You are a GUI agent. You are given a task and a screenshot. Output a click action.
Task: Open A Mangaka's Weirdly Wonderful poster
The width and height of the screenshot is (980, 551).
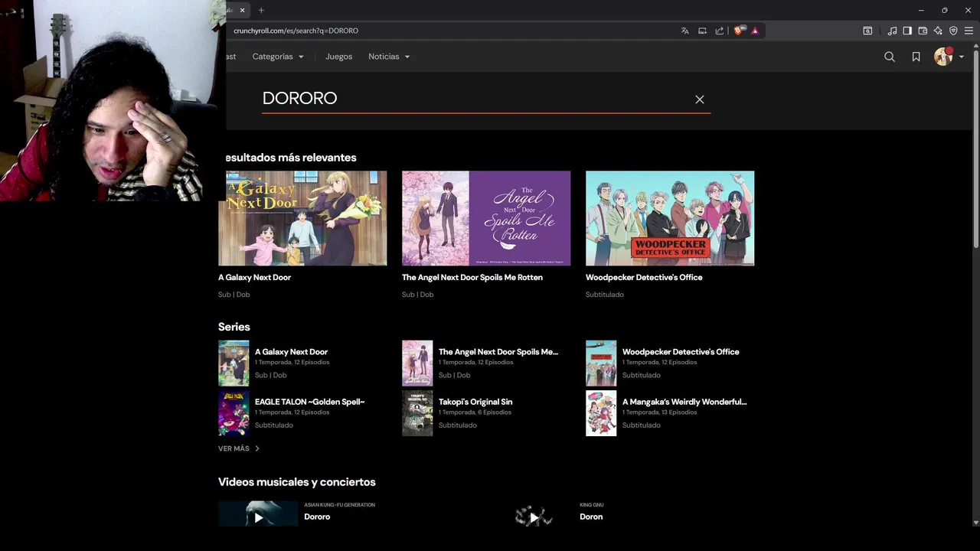601,413
